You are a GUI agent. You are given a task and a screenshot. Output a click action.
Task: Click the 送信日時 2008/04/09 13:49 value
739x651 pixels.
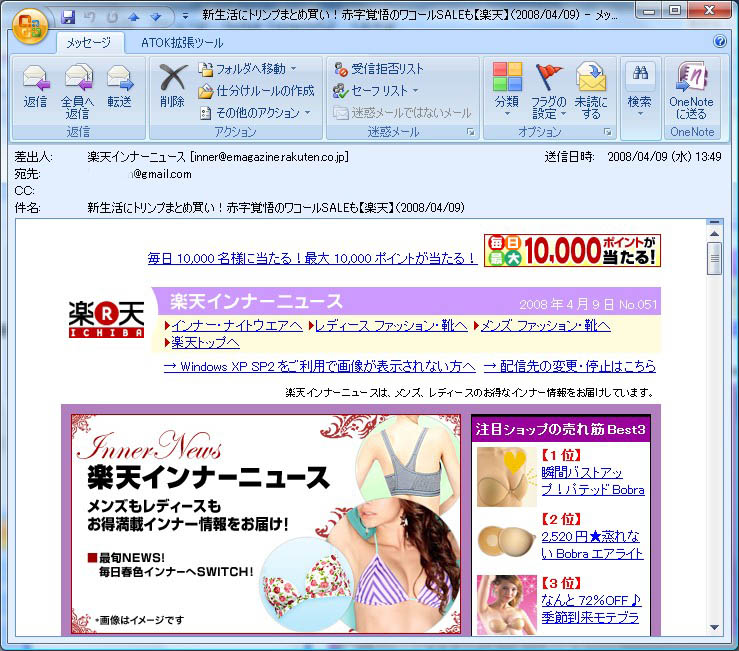click(x=664, y=157)
